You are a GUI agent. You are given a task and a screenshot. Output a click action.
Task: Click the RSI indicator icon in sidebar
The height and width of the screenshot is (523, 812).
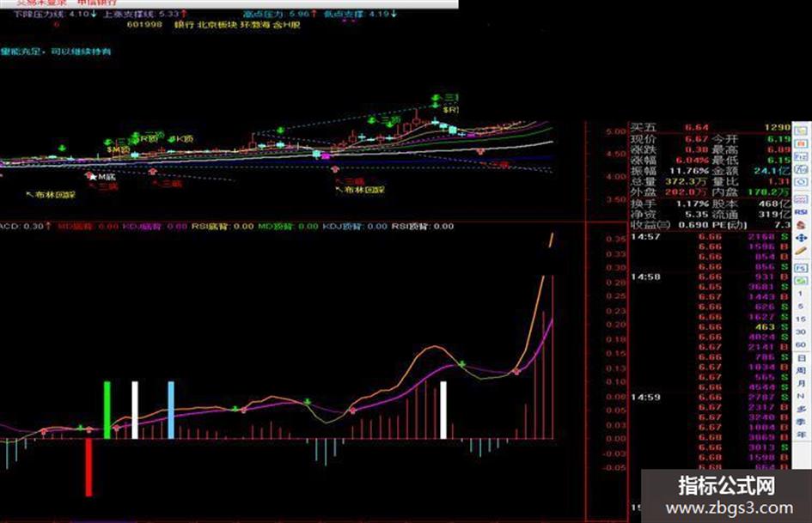(x=801, y=212)
